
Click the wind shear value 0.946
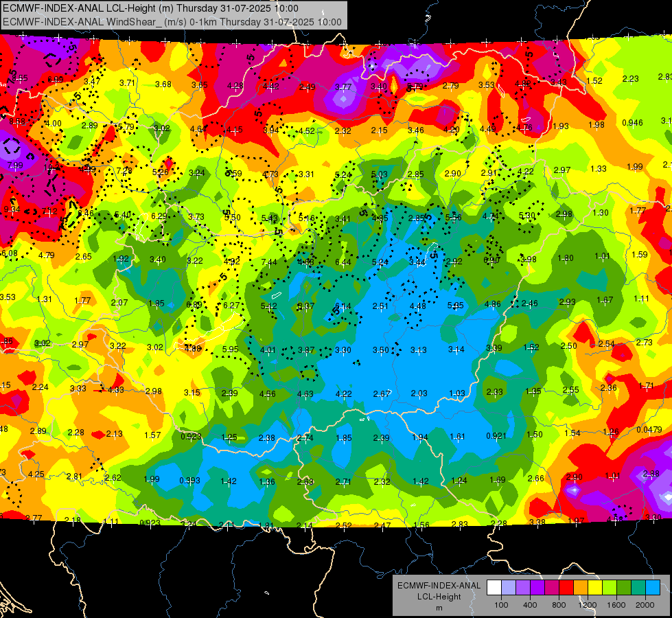pos(633,123)
